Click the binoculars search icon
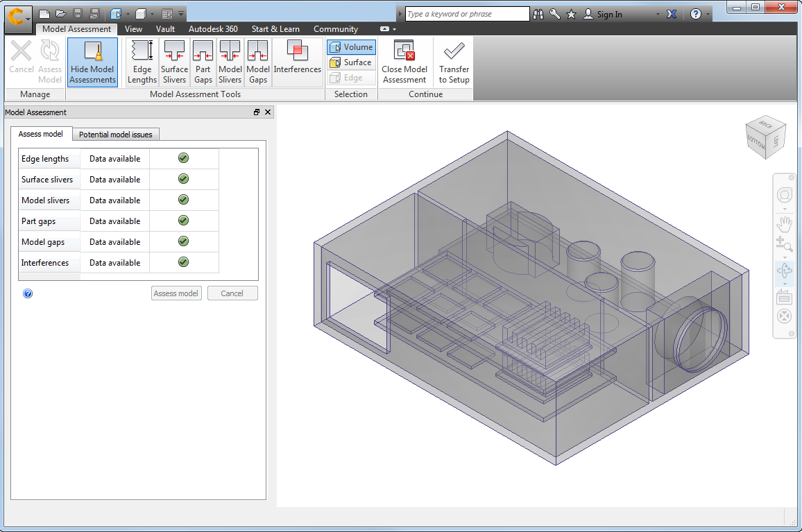This screenshot has height=532, width=802. pyautogui.click(x=538, y=15)
